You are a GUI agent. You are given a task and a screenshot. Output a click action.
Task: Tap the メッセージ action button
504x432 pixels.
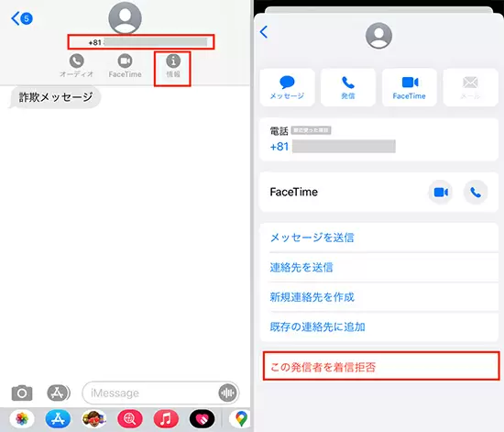pyautogui.click(x=287, y=87)
